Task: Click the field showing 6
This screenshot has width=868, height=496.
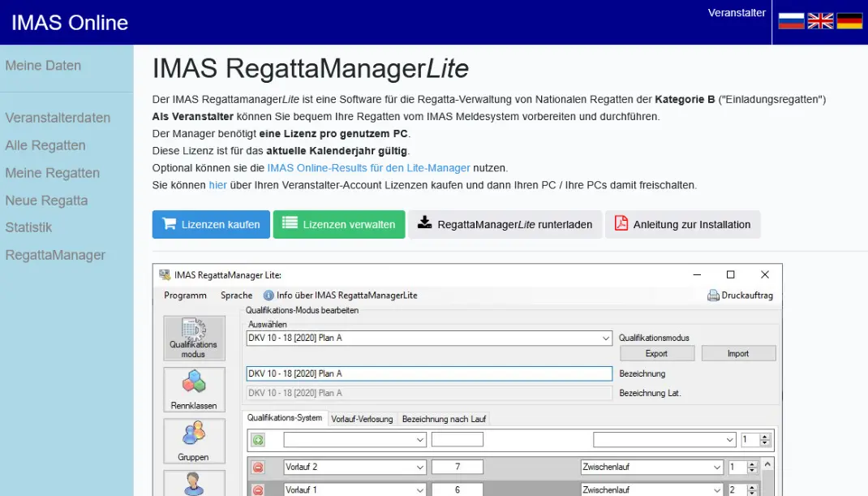Action: [x=458, y=490]
